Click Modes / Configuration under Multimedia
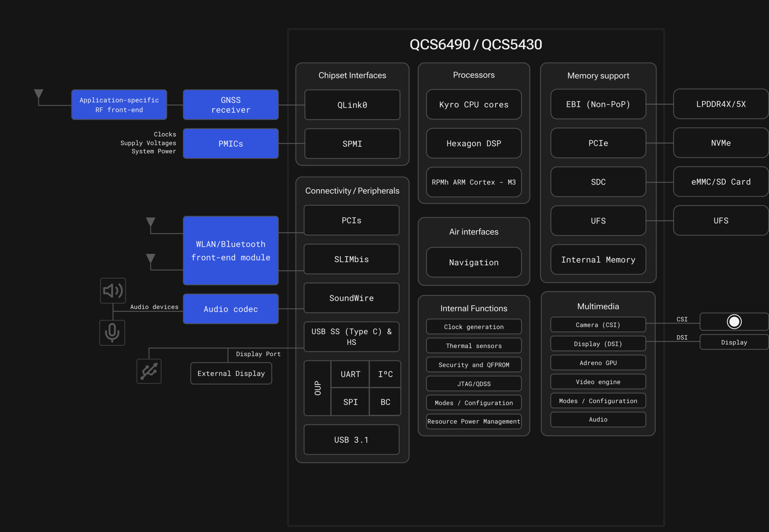769x532 pixels. pyautogui.click(x=598, y=401)
